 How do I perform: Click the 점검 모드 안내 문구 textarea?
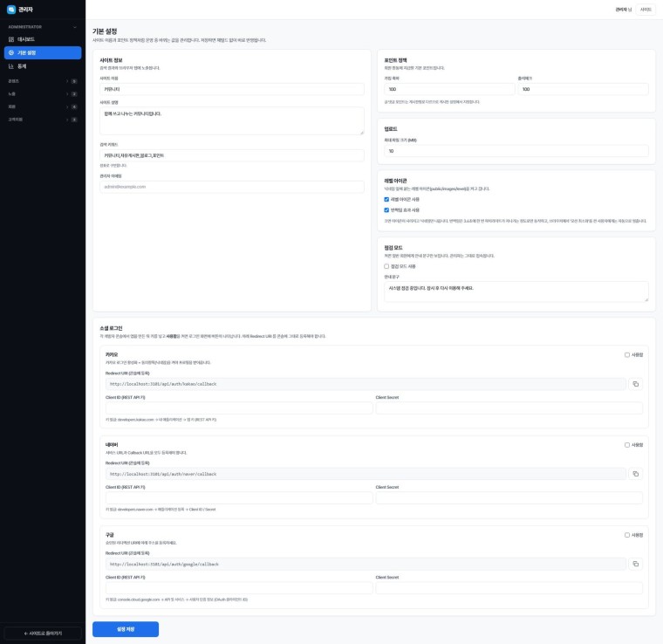pyautogui.click(x=516, y=291)
